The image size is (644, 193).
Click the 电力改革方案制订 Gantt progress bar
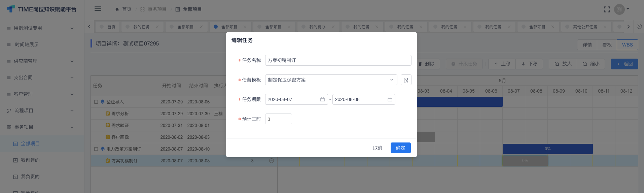point(547,149)
